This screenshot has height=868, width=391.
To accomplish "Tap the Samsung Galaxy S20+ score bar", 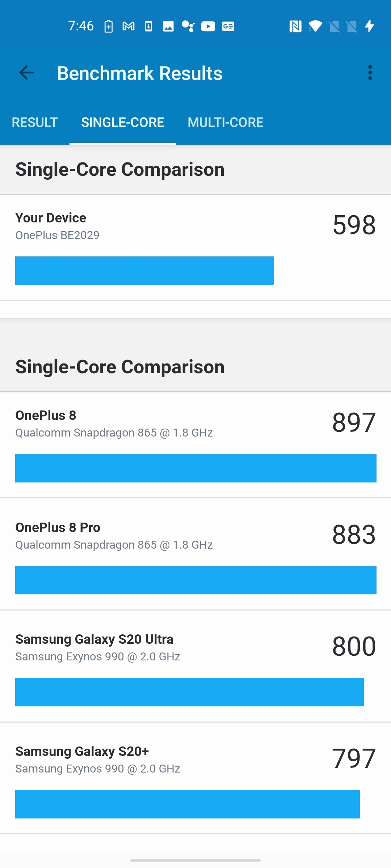I will pyautogui.click(x=187, y=804).
